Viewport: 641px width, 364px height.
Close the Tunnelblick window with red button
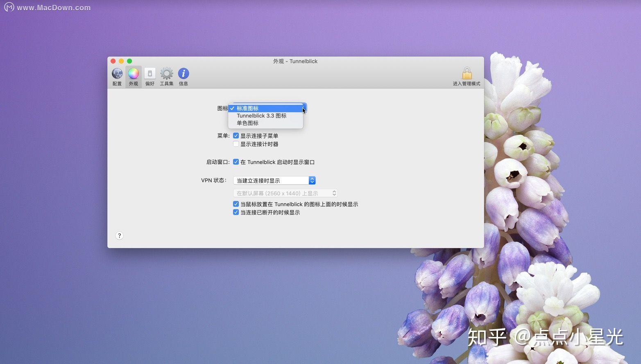point(113,61)
